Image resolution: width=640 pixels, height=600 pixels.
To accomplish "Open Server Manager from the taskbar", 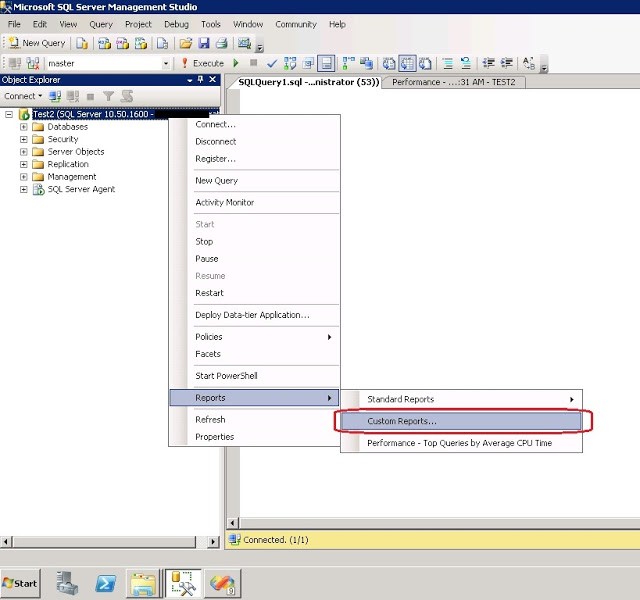I will [x=67, y=583].
